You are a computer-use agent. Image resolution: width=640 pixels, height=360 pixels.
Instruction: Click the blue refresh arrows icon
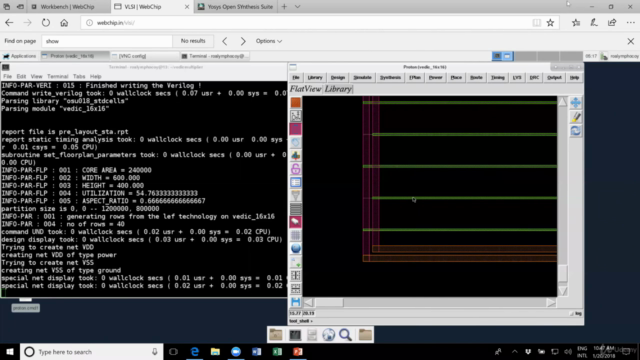coord(576,131)
